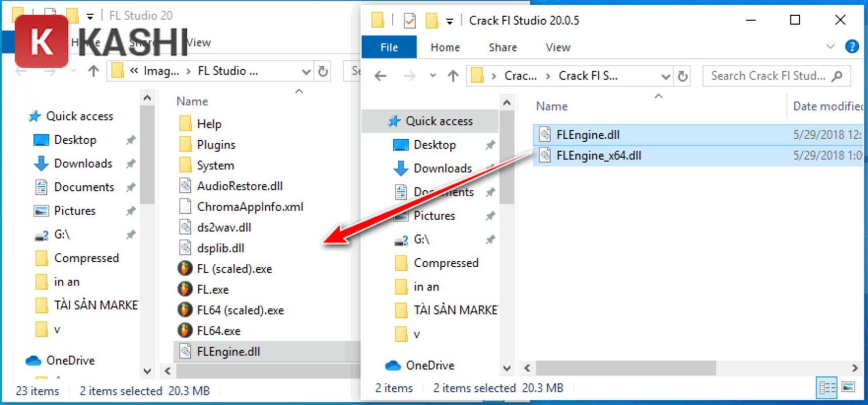Go forward in the Crack Fl Studio window
Image resolution: width=868 pixels, height=405 pixels.
point(409,76)
